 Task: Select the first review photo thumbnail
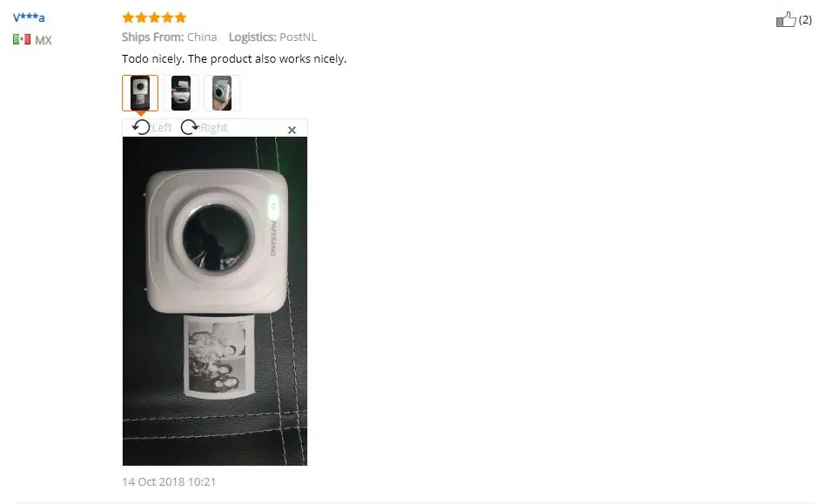[140, 93]
